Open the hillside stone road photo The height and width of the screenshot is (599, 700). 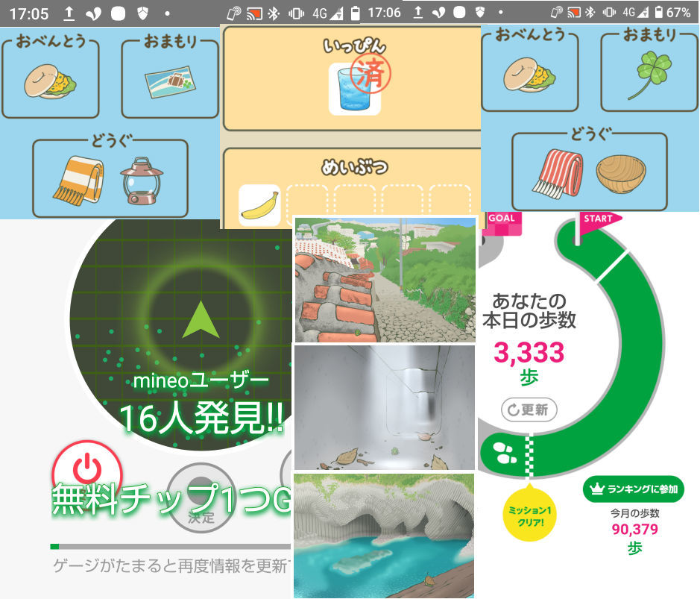(x=385, y=280)
